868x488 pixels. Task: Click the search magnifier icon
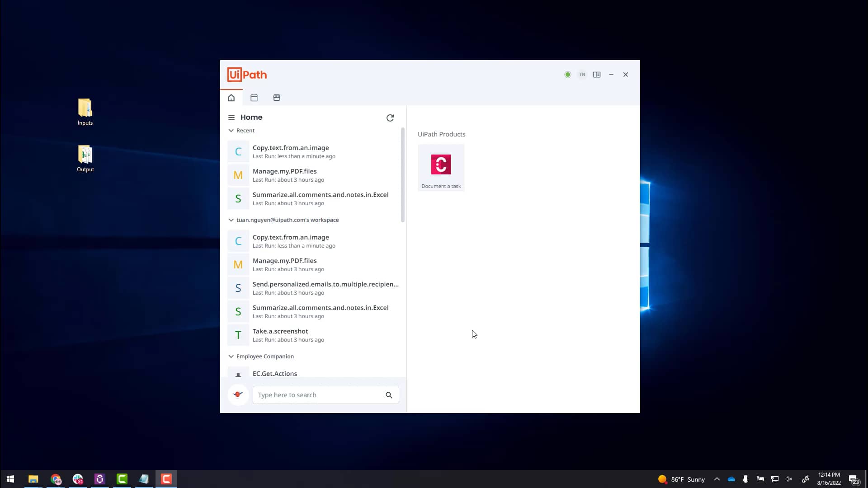[x=389, y=395]
